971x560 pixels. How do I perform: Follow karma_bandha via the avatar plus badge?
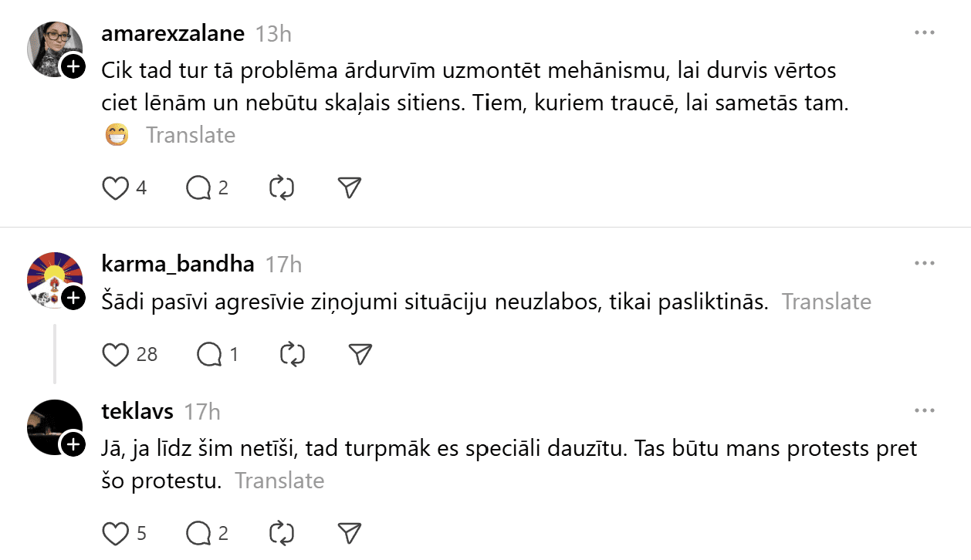pos(73,298)
